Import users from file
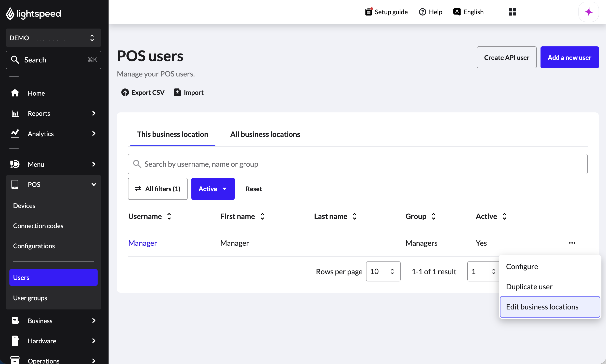 189,92
